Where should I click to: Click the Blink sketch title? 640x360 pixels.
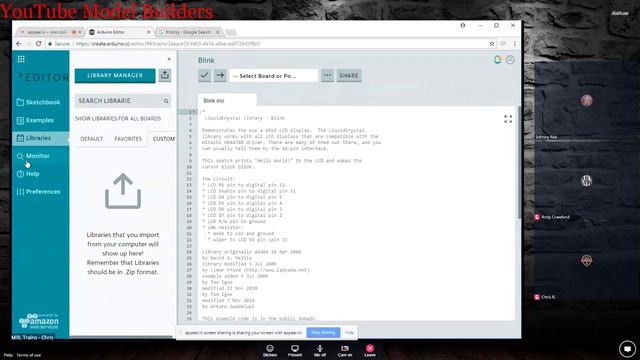pos(206,60)
